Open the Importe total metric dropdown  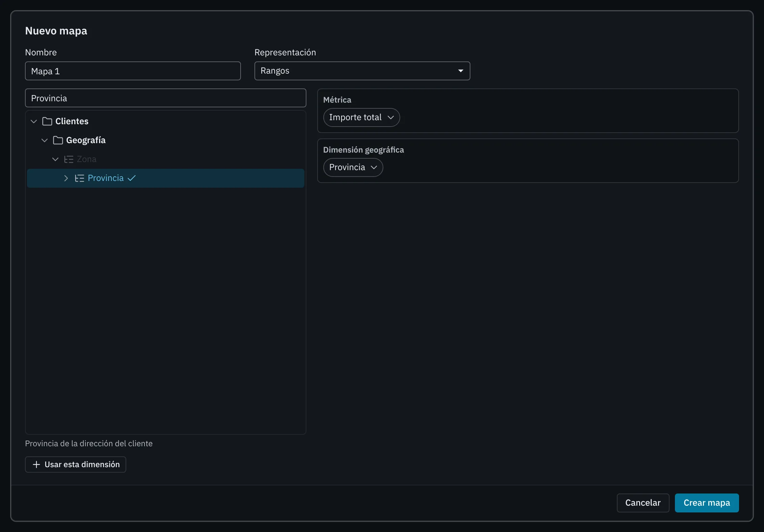coord(361,117)
